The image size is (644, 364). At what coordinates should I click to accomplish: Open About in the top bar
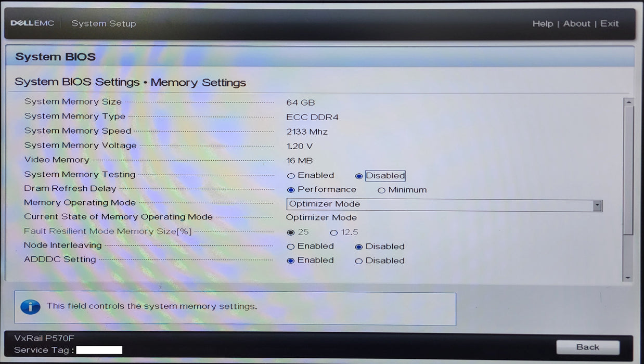point(577,23)
